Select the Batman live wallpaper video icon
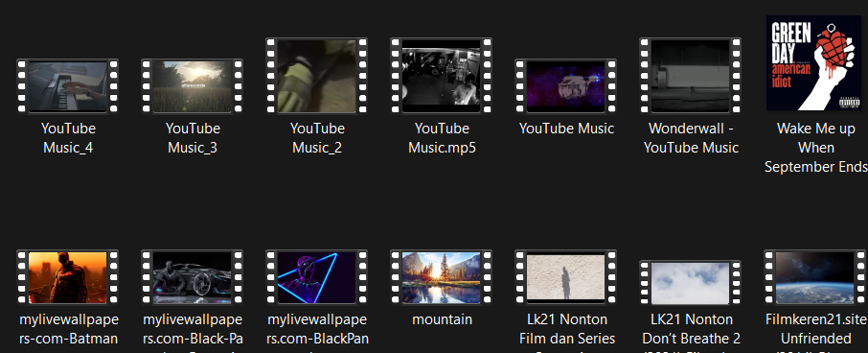 click(67, 277)
